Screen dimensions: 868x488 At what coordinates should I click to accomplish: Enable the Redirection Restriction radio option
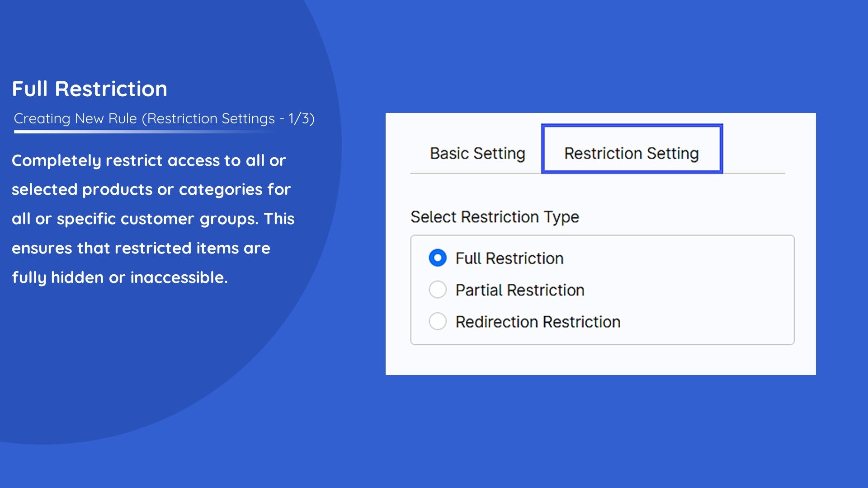pyautogui.click(x=438, y=321)
